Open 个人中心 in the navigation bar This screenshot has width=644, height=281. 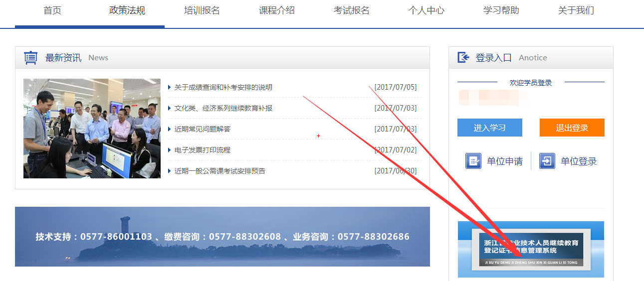tap(427, 10)
